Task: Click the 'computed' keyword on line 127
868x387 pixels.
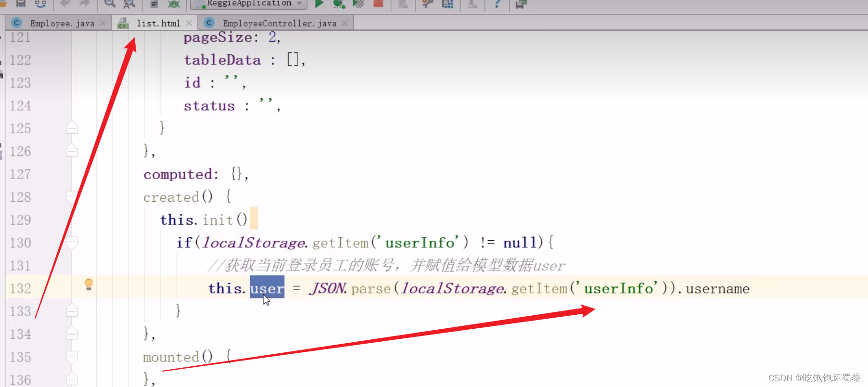Action: [x=178, y=174]
